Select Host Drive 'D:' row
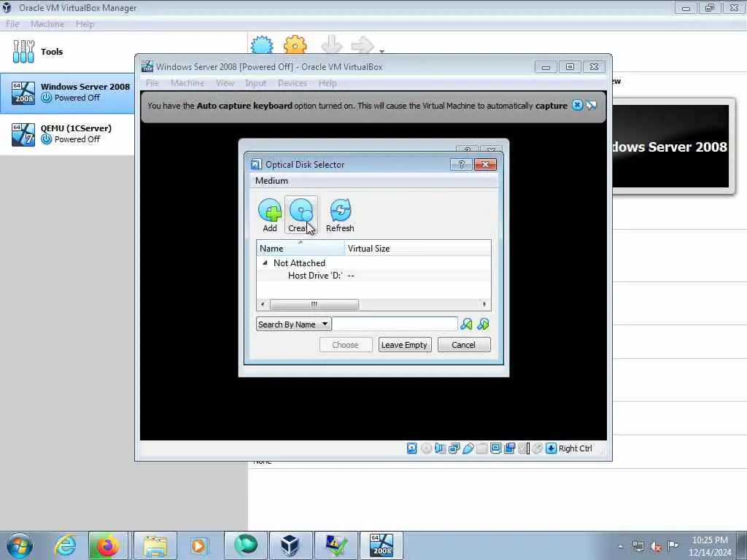Screen dimensions: 747x560 [373, 275]
